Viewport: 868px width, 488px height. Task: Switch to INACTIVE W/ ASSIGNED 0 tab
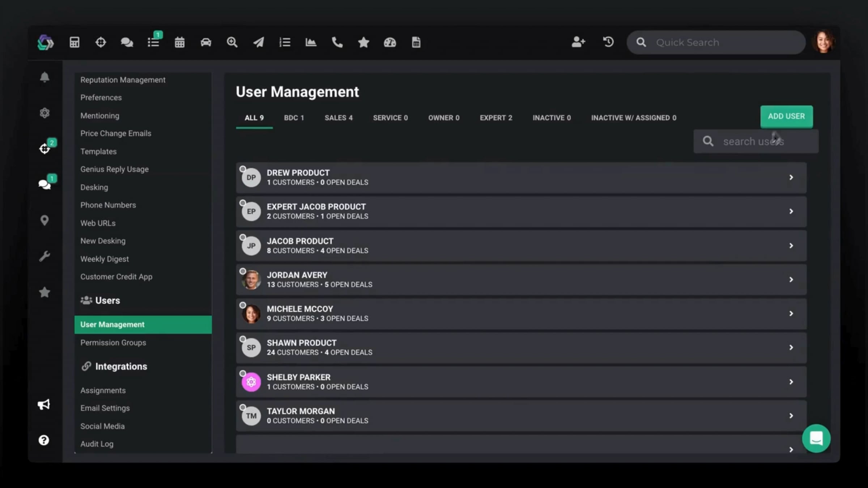pyautogui.click(x=634, y=118)
